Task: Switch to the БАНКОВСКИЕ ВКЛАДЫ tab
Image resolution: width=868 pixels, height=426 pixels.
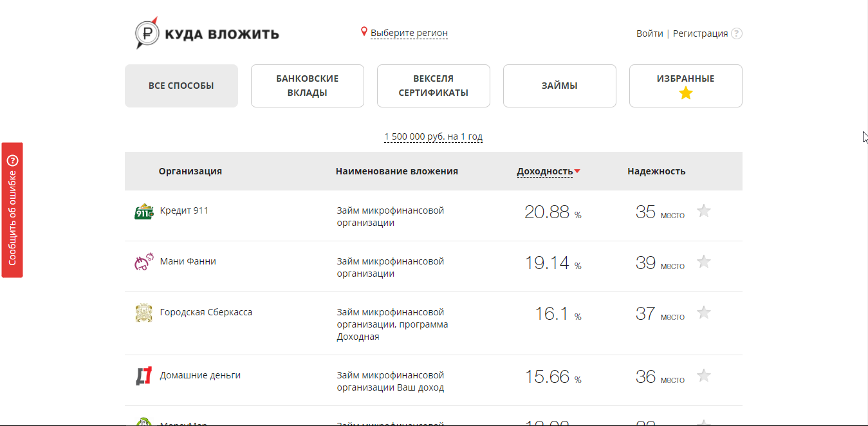Action: pyautogui.click(x=307, y=86)
